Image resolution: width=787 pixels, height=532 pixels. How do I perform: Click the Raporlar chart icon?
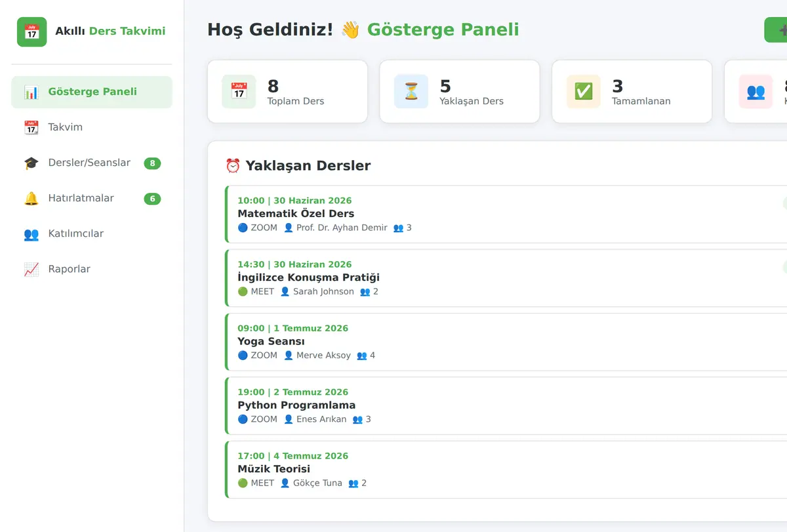(31, 269)
